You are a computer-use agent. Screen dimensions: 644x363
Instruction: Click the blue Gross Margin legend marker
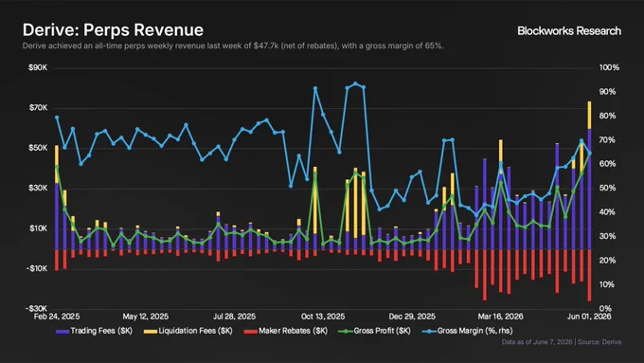click(429, 331)
